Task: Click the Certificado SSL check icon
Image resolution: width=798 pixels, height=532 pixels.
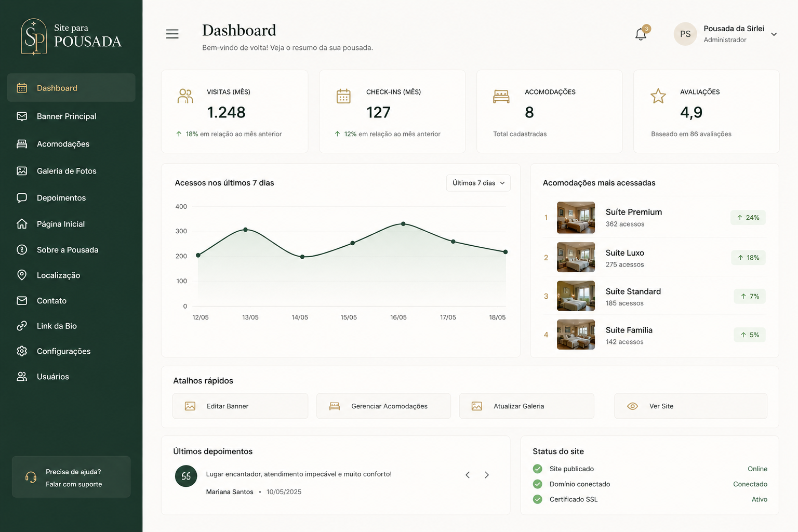Action: tap(538, 499)
